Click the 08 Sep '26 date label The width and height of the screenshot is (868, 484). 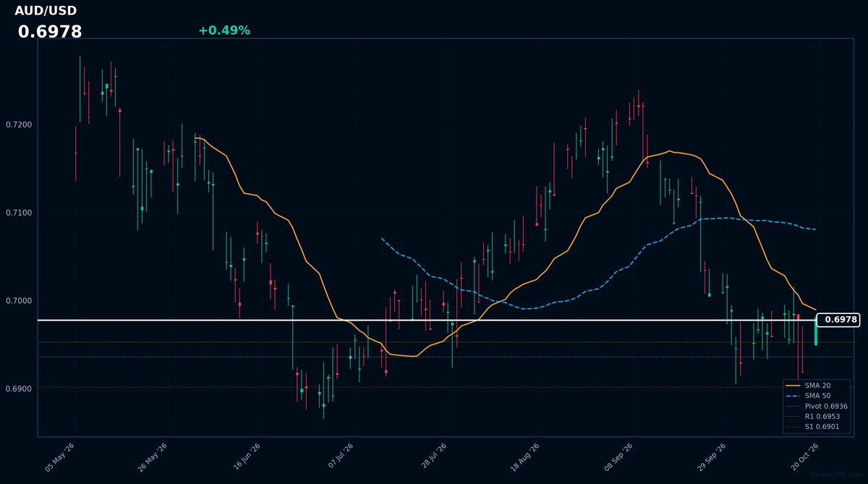point(619,457)
